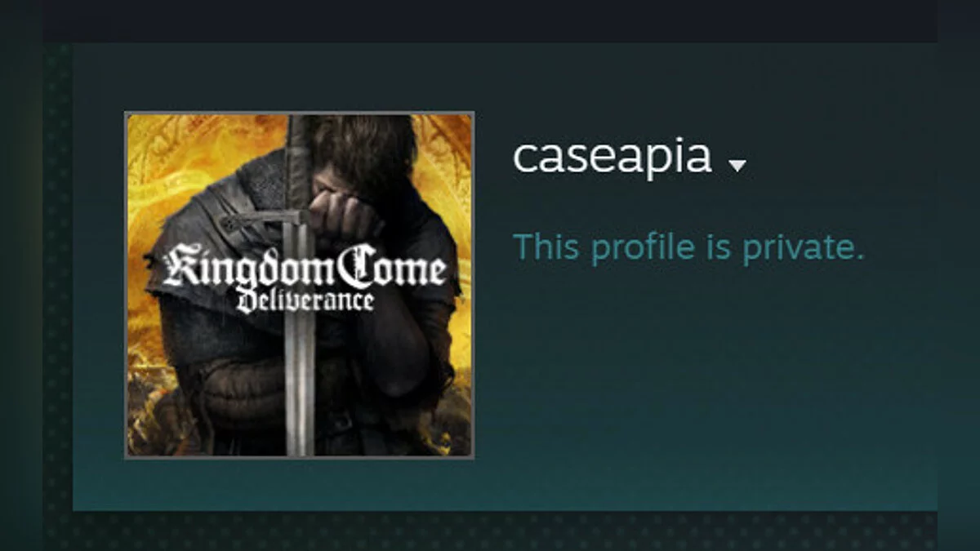Click the knight's clasped hands in avatar
The image size is (980, 551).
[x=347, y=215]
